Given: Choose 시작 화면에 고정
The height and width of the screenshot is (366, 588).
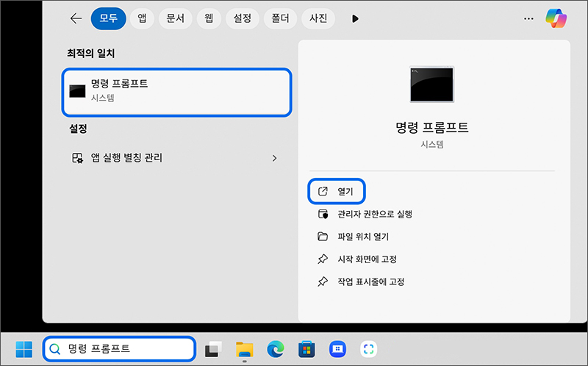Looking at the screenshot, I should click(357, 259).
